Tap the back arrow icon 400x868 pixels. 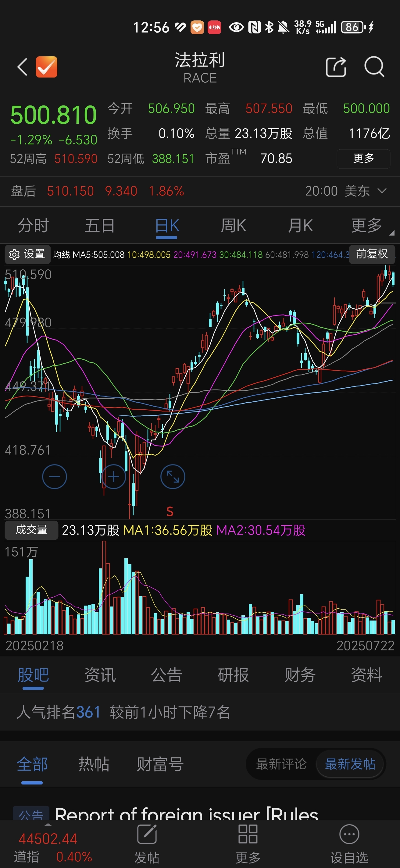click(x=22, y=67)
